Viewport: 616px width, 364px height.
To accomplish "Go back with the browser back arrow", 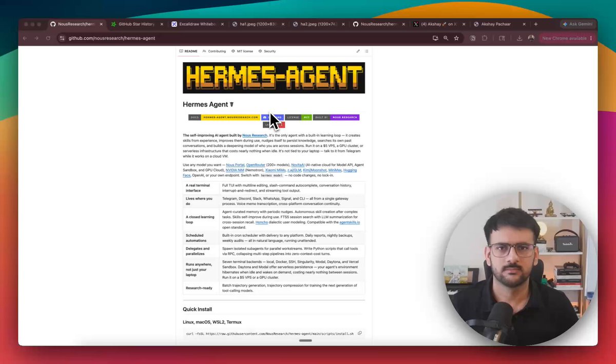I will [x=25, y=38].
